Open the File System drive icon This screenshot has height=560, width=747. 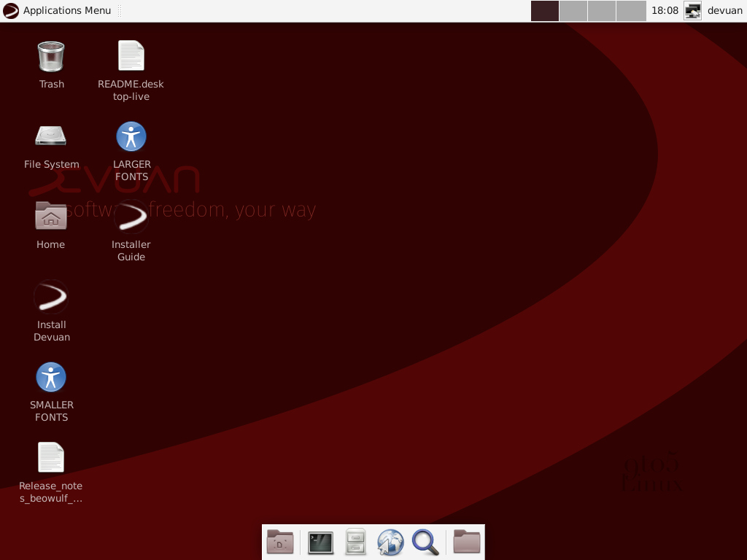pos(51,136)
